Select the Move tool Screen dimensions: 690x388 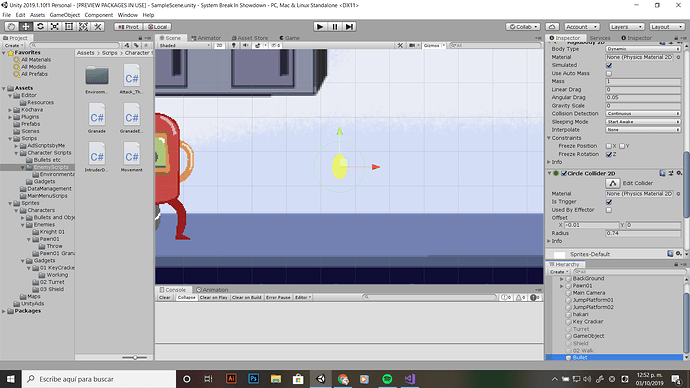click(26, 27)
